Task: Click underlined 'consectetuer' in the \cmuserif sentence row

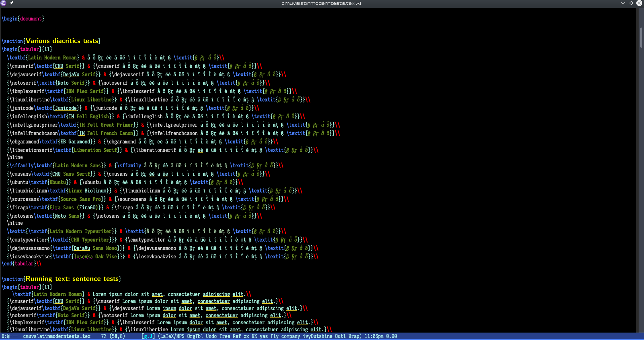Action: coord(214,301)
